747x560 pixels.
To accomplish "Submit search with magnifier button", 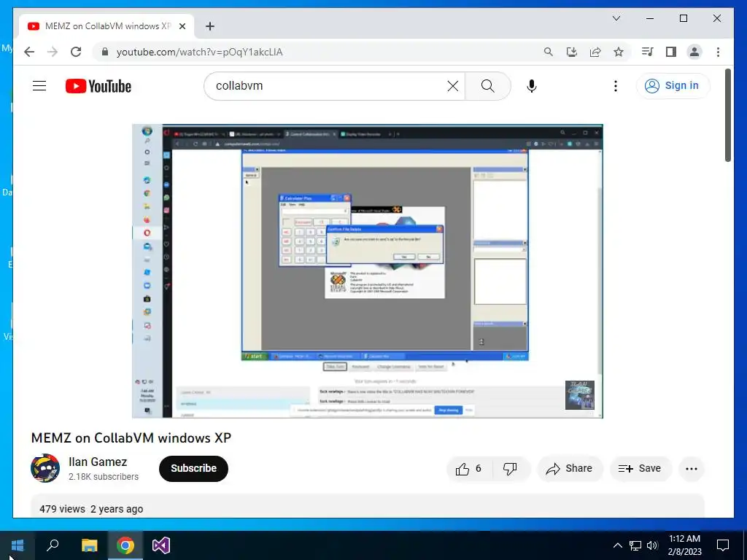I will [488, 86].
